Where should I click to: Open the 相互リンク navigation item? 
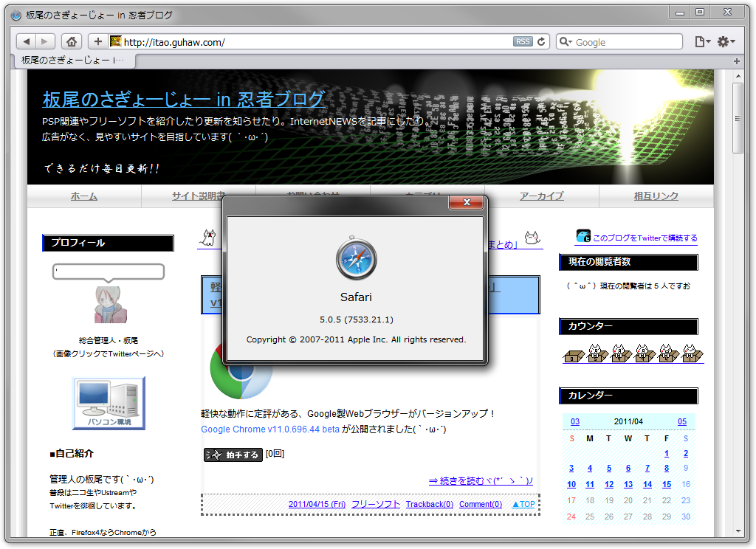click(656, 196)
